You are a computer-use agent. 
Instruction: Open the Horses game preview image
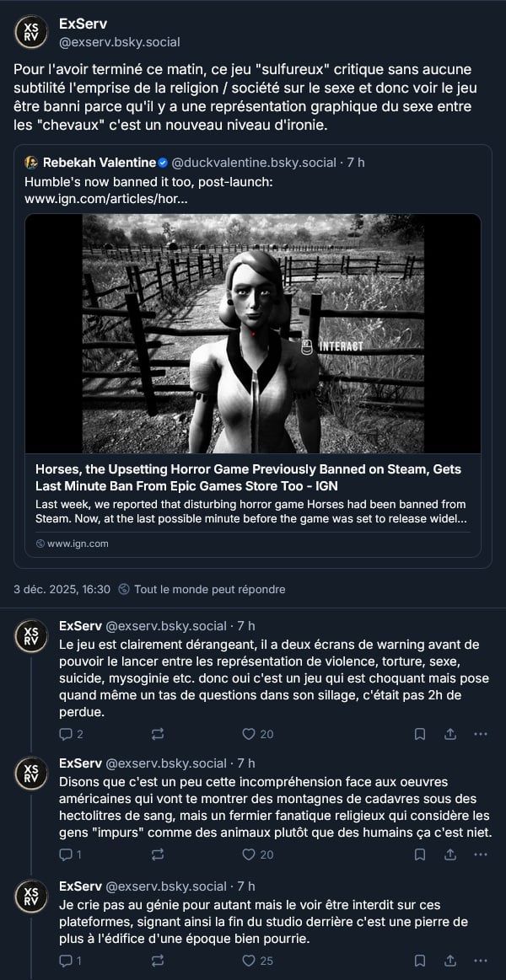pos(253,334)
